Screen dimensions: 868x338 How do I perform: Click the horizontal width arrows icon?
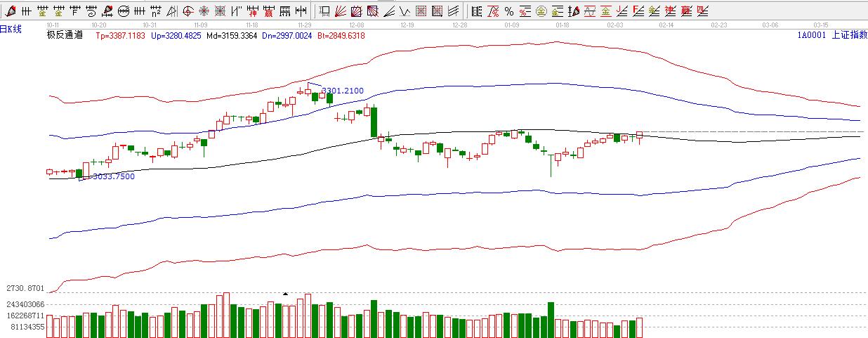click(x=301, y=11)
